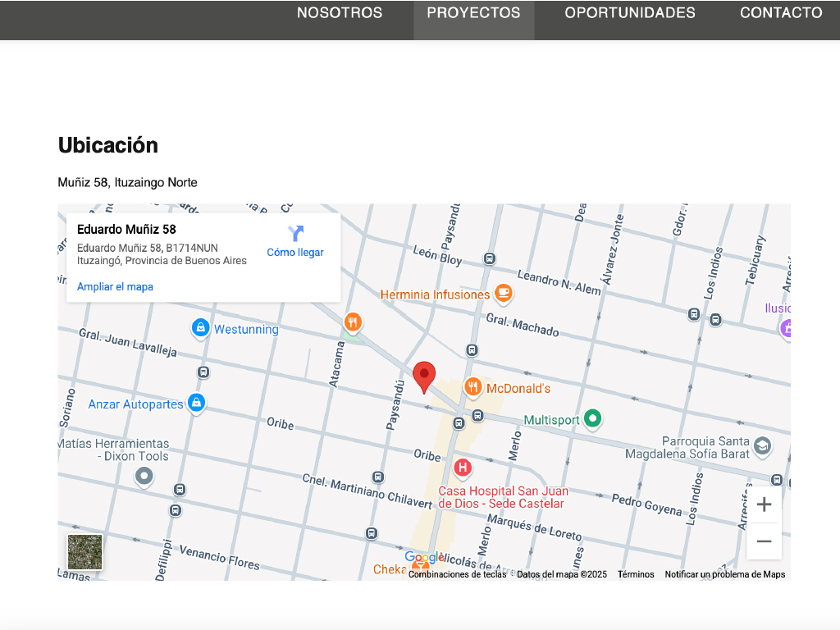The image size is (840, 630).
Task: Open the Oportunidades menu item
Action: click(x=630, y=13)
